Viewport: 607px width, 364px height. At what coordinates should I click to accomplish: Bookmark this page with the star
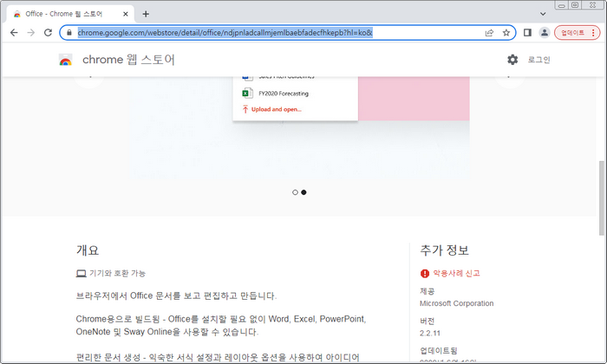506,32
